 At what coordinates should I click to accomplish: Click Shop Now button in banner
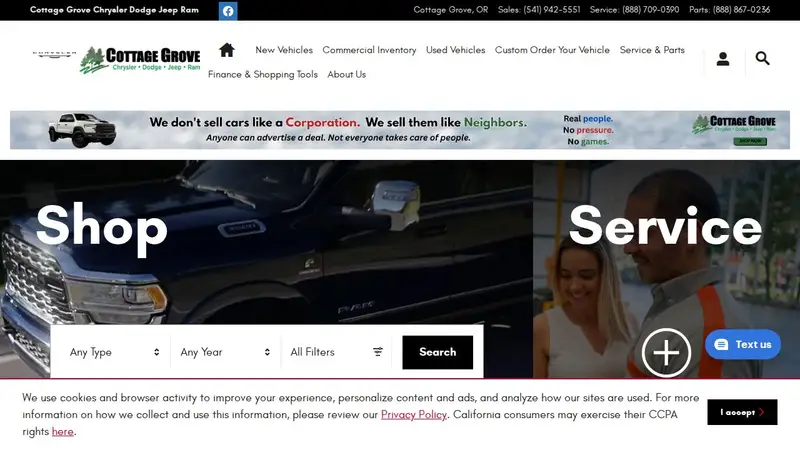(x=750, y=141)
